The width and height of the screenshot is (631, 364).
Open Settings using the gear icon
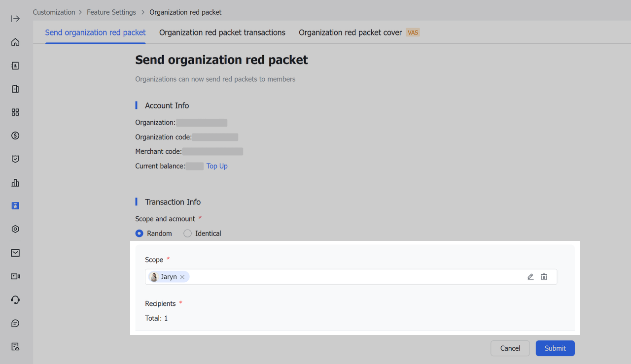tap(15, 229)
